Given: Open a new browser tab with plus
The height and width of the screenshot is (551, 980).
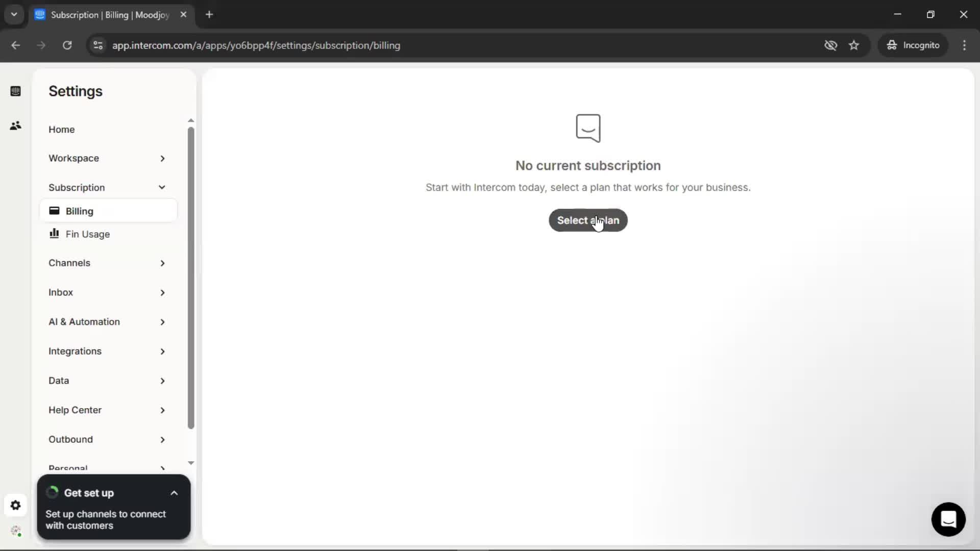Looking at the screenshot, I should coord(209,14).
